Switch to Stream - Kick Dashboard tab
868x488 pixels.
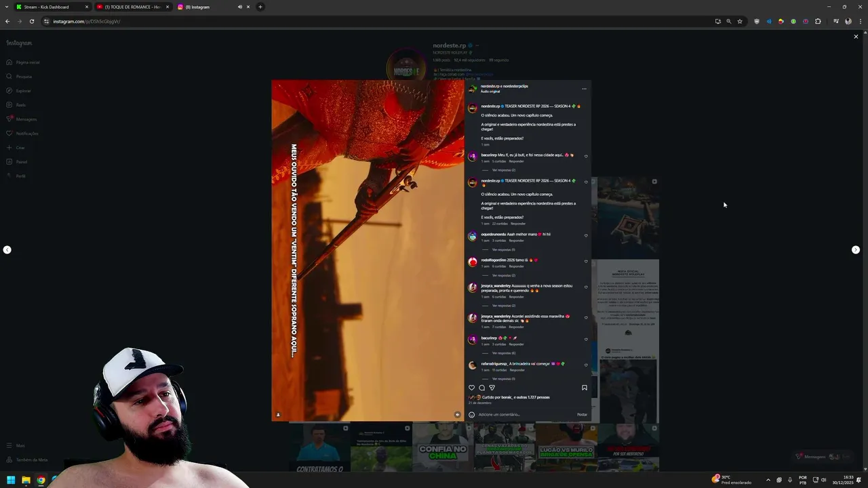(52, 7)
